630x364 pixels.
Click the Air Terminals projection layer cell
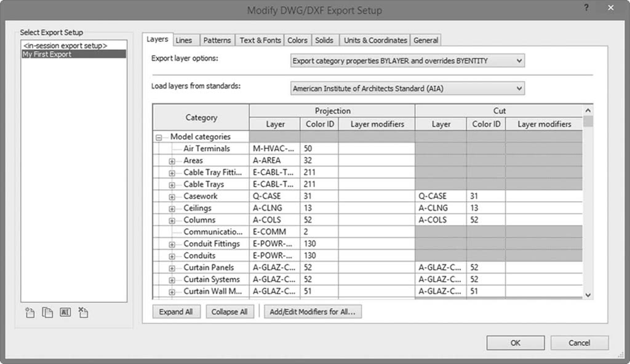[275, 148]
